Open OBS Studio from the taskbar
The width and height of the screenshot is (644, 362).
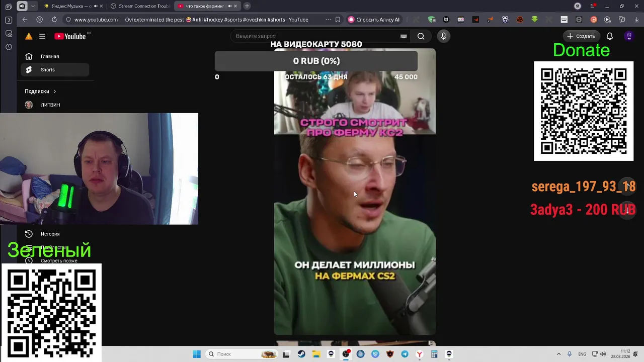(x=346, y=354)
